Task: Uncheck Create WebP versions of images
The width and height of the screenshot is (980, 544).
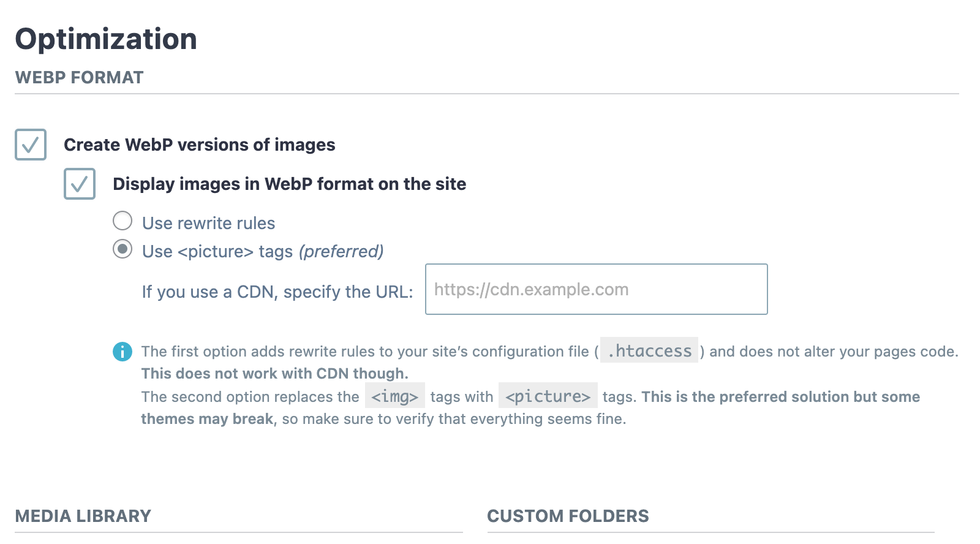Action: (31, 145)
